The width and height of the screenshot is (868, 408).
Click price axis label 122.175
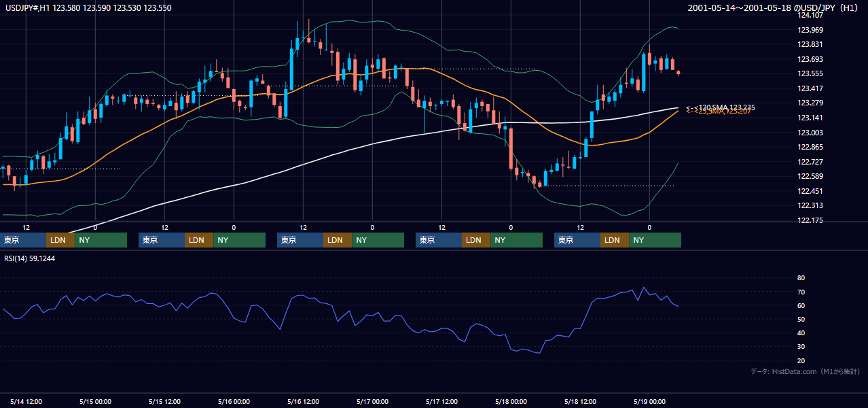[x=810, y=220]
